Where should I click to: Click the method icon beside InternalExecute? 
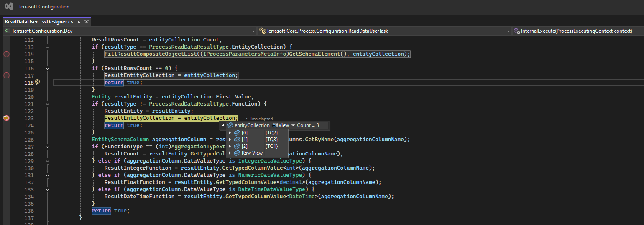[x=517, y=31]
